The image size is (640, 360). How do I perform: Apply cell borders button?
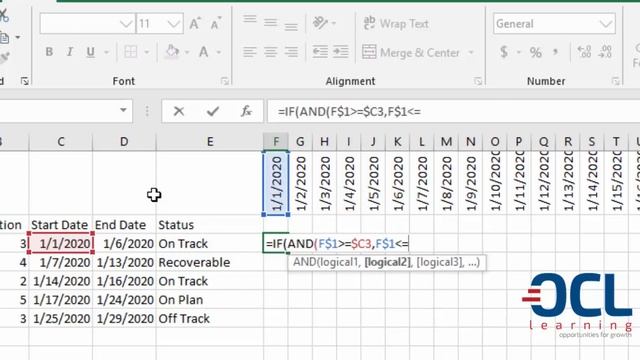tap(131, 52)
